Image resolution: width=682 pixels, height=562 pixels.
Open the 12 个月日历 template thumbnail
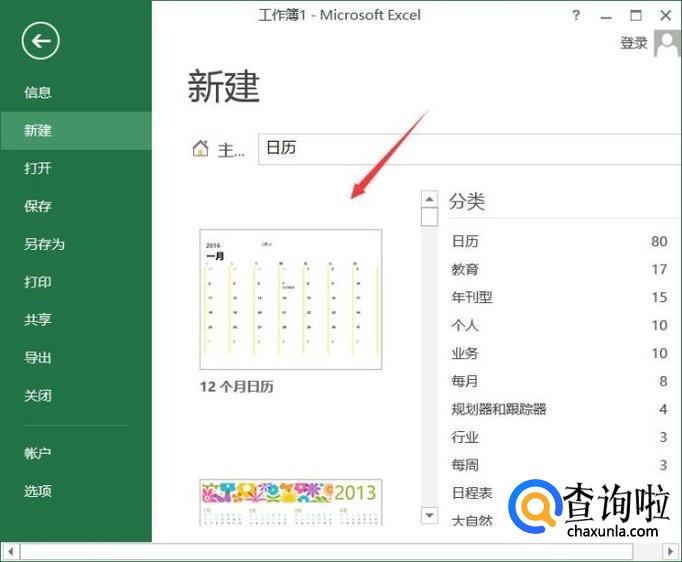(x=291, y=299)
